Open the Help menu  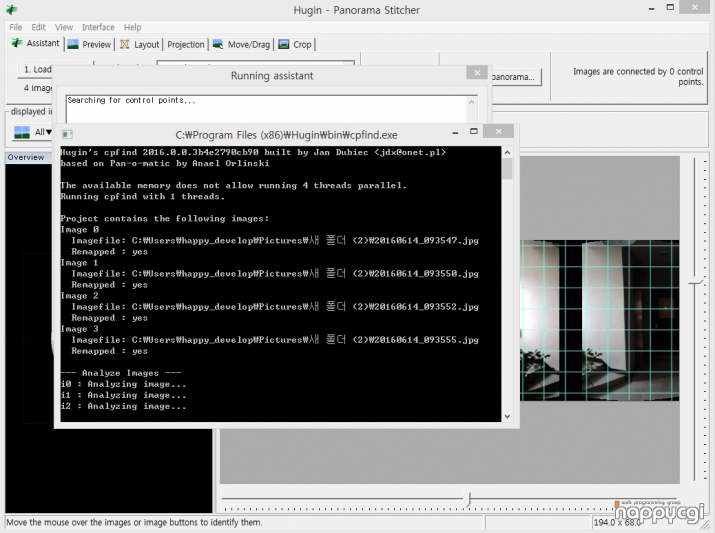click(133, 27)
